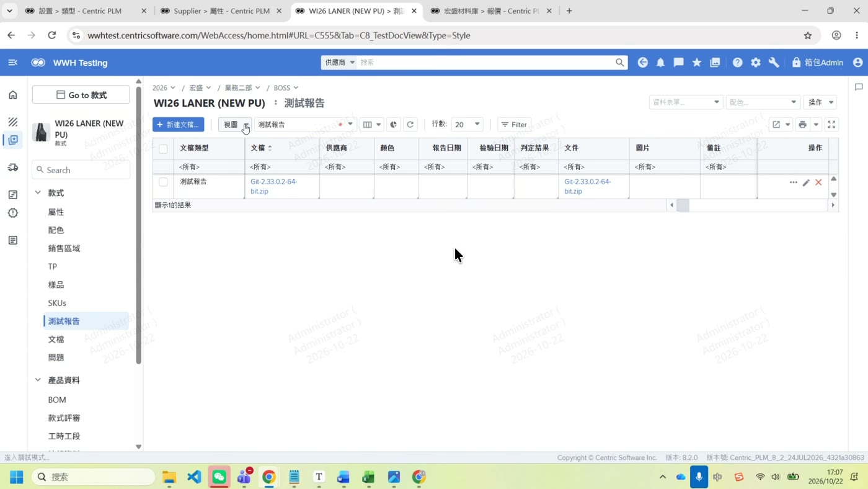Refresh the 測試報告 table
Viewport: 868px width, 489px height.
(x=410, y=125)
